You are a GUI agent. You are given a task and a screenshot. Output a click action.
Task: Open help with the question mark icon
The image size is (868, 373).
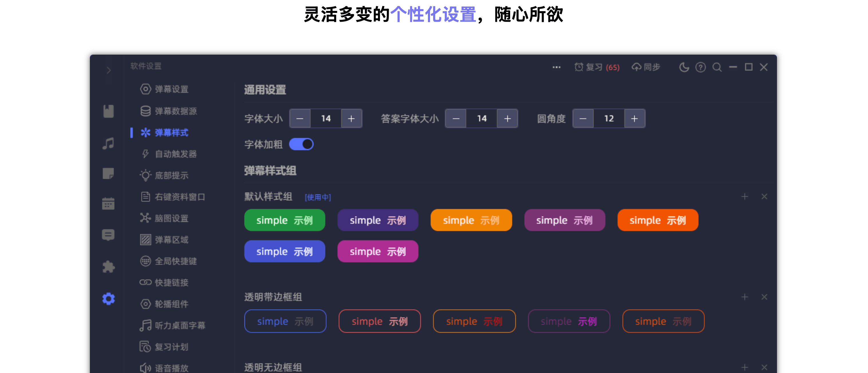(701, 67)
